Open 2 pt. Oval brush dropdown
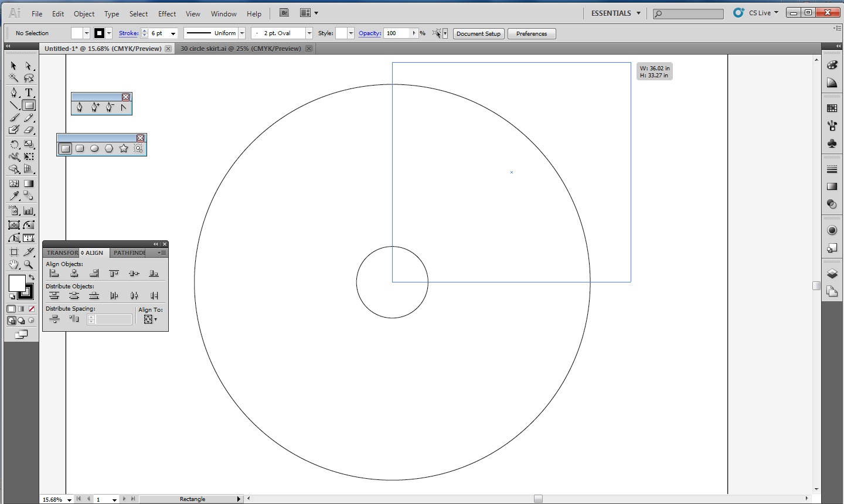The height and width of the screenshot is (504, 844). [x=309, y=33]
